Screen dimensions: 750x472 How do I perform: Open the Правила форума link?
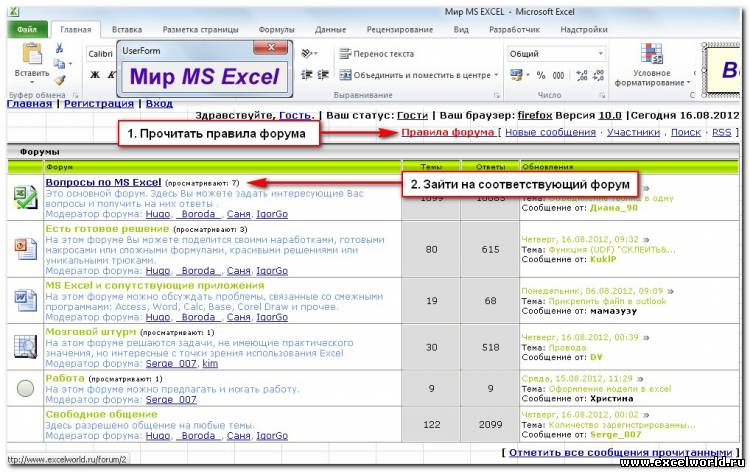448,132
